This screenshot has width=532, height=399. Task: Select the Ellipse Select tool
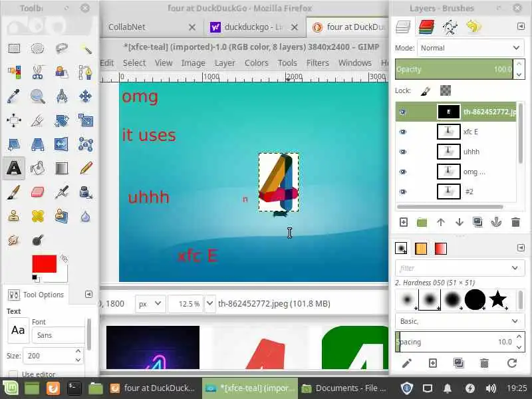(x=38, y=49)
